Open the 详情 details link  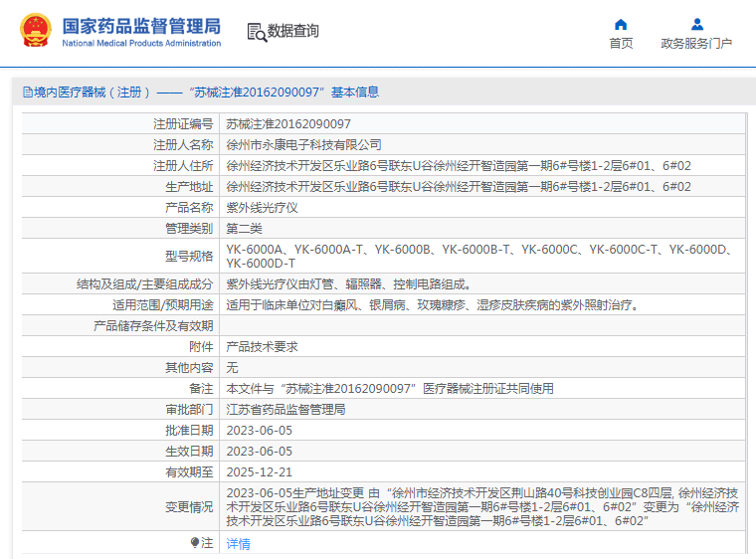pyautogui.click(x=238, y=543)
